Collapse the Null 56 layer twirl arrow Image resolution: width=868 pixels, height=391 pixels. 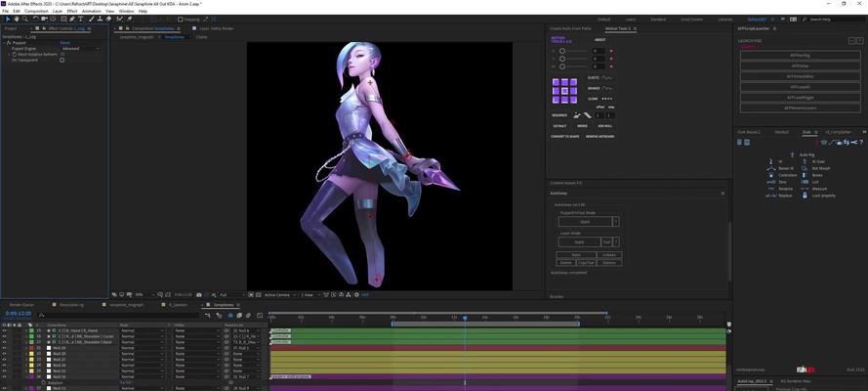[26, 376]
